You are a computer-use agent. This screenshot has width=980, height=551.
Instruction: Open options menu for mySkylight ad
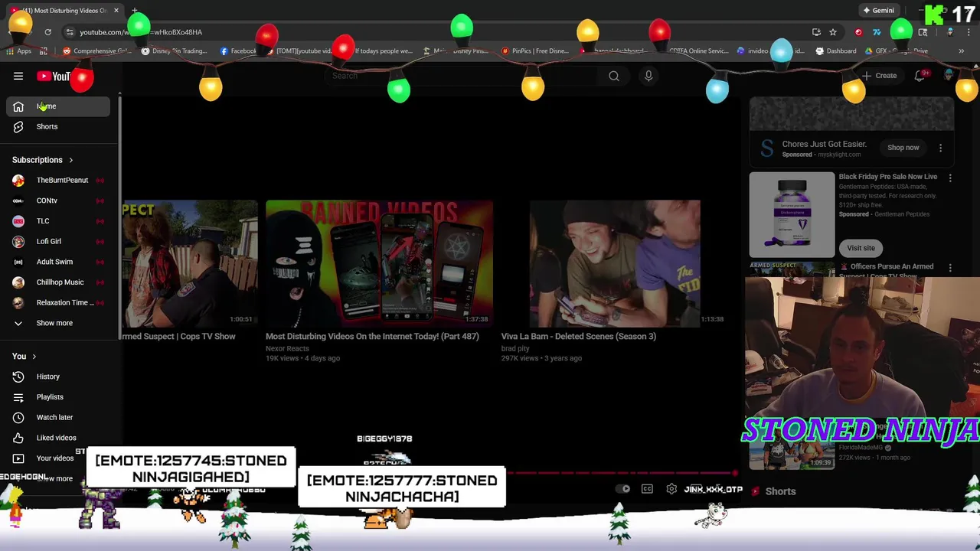click(940, 148)
